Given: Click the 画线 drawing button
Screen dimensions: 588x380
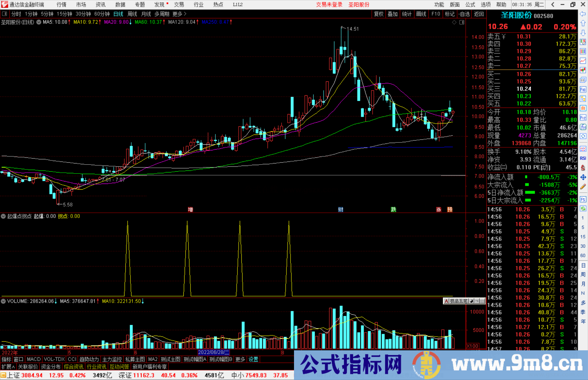Looking at the screenshot, I should click(x=421, y=14).
